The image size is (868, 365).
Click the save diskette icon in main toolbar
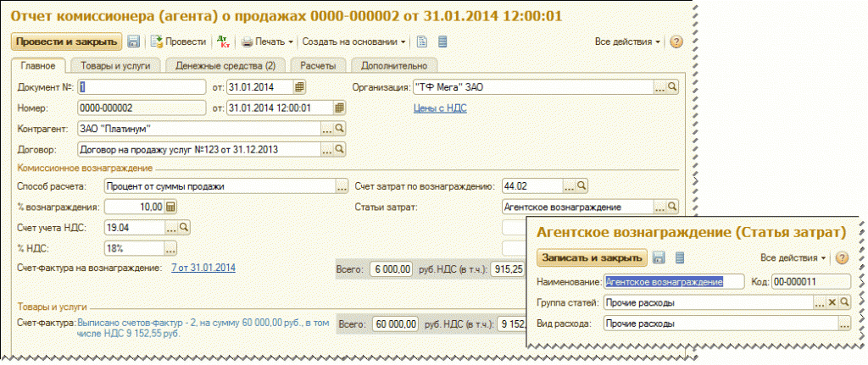pyautogui.click(x=134, y=41)
